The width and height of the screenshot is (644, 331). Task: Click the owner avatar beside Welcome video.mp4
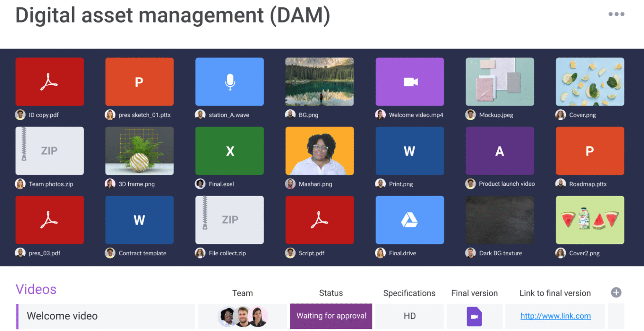[x=381, y=115]
